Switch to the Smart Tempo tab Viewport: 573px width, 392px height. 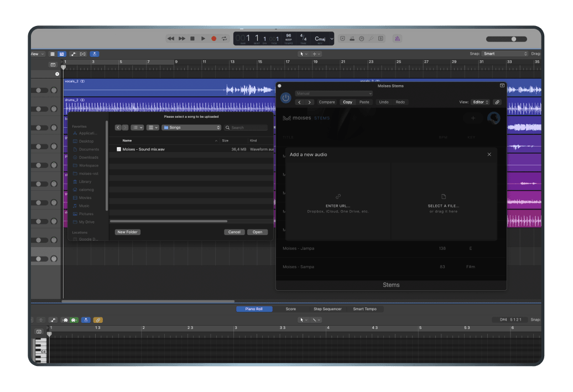(x=365, y=309)
